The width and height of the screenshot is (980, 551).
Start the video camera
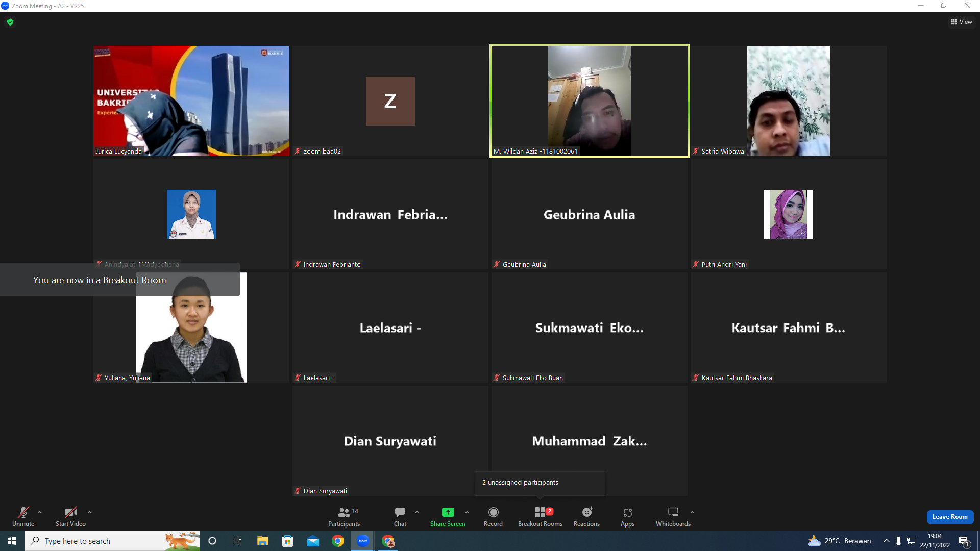click(70, 516)
